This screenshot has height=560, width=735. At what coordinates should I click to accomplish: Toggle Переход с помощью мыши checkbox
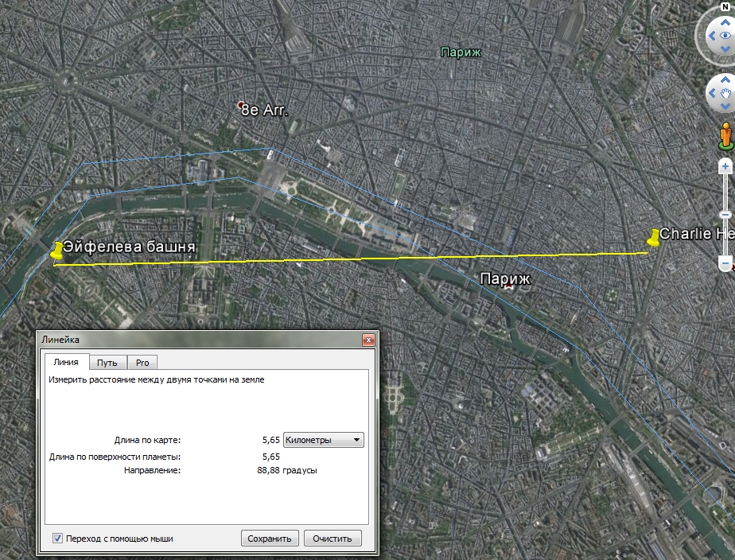(x=57, y=539)
